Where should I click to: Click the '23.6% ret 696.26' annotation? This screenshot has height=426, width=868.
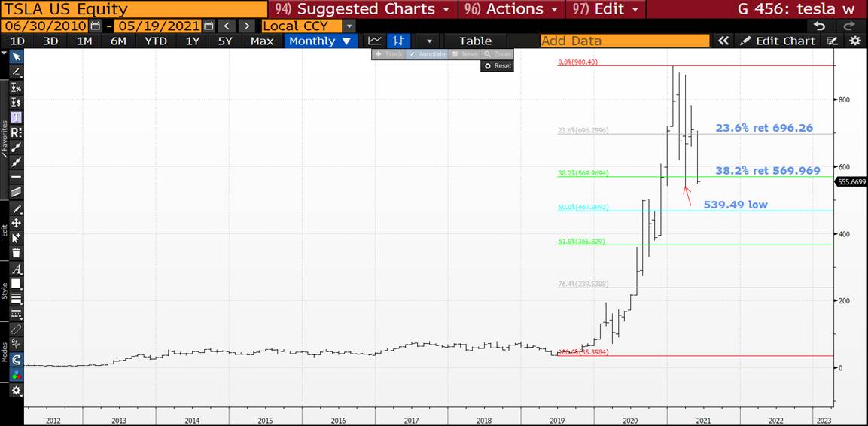[x=764, y=128]
